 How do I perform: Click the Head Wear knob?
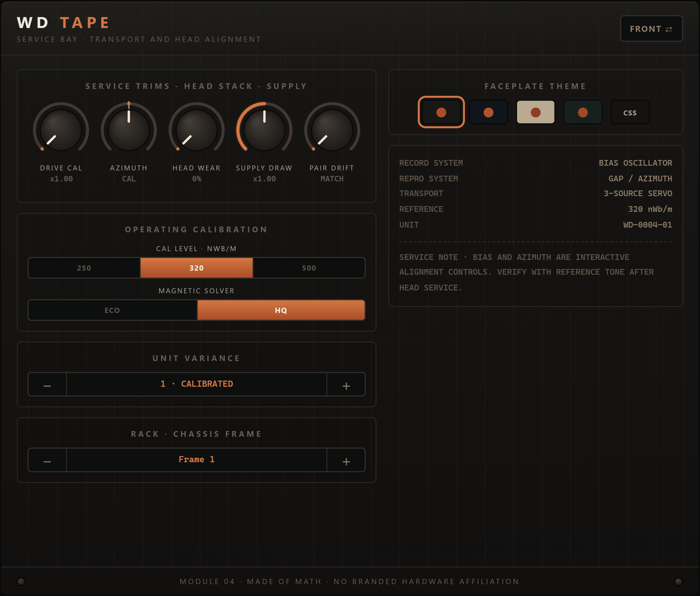click(196, 130)
